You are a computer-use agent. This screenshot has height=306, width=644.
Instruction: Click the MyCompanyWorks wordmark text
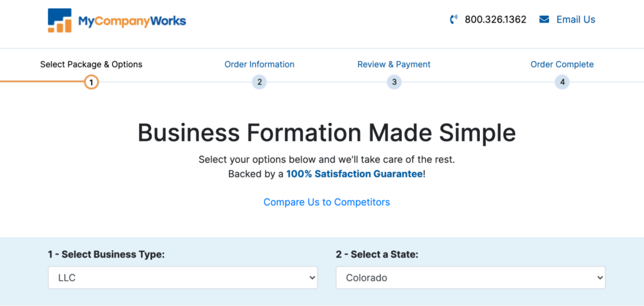[132, 21]
